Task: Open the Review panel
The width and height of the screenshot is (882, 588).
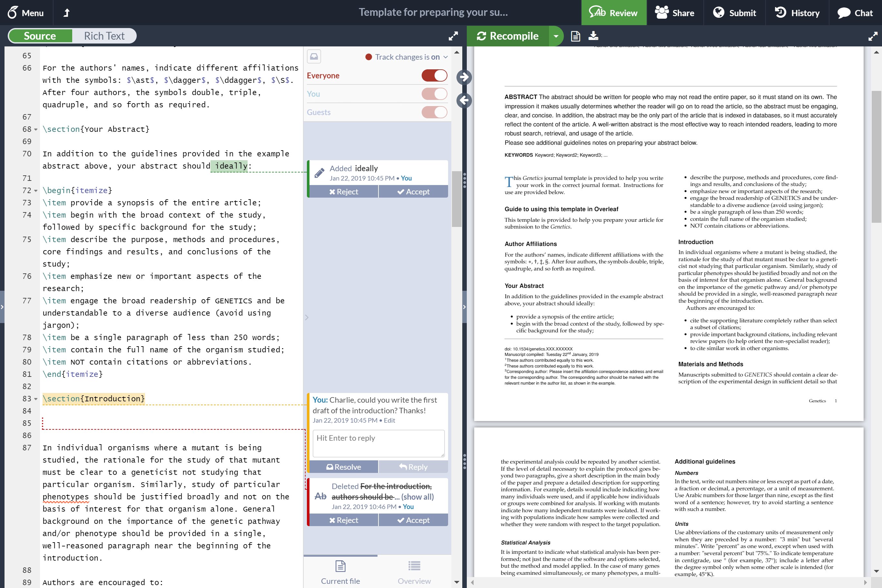Action: (x=613, y=12)
